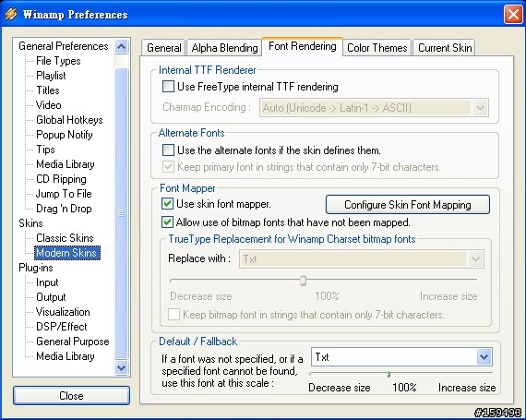Open Input plug-ins
Screen dimensions: 526x420
click(47, 282)
